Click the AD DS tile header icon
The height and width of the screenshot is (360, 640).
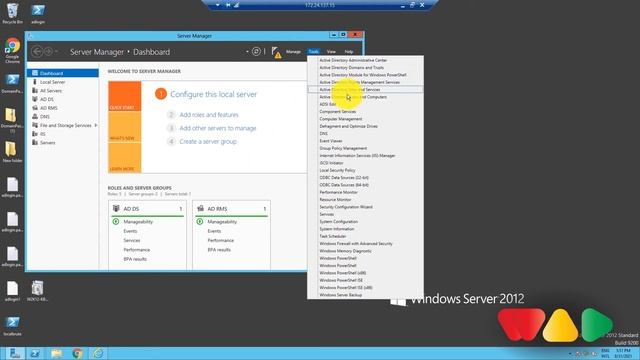point(116,208)
